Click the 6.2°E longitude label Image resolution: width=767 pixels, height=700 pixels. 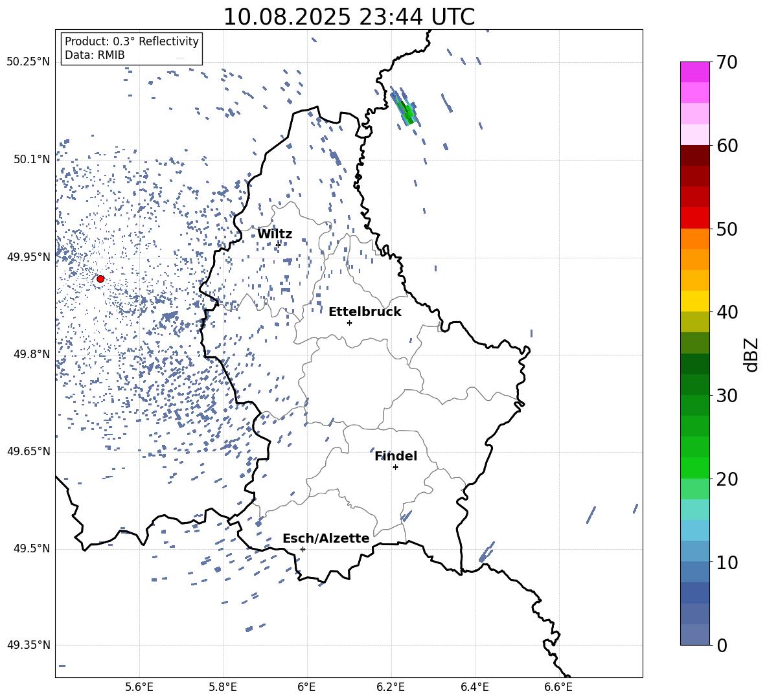391,687
